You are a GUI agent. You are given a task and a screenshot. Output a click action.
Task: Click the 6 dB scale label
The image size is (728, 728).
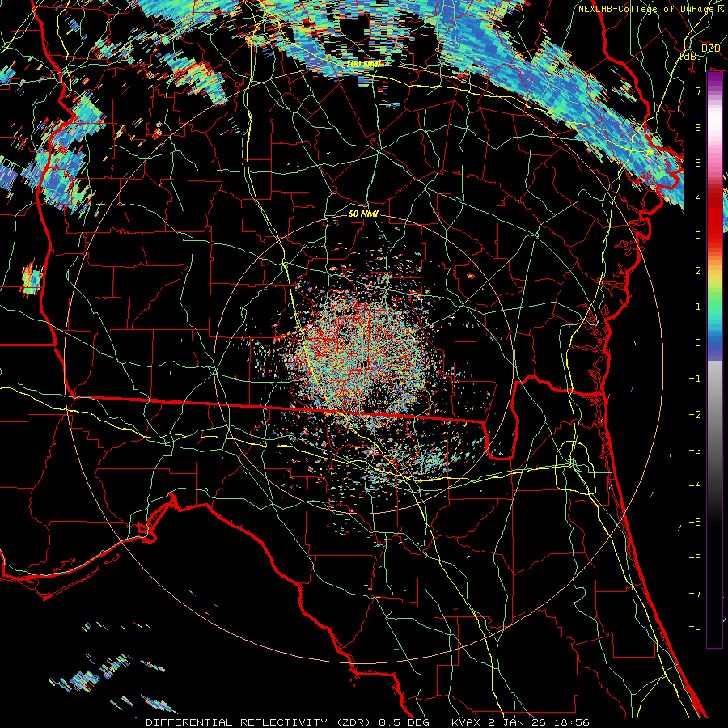[698, 127]
